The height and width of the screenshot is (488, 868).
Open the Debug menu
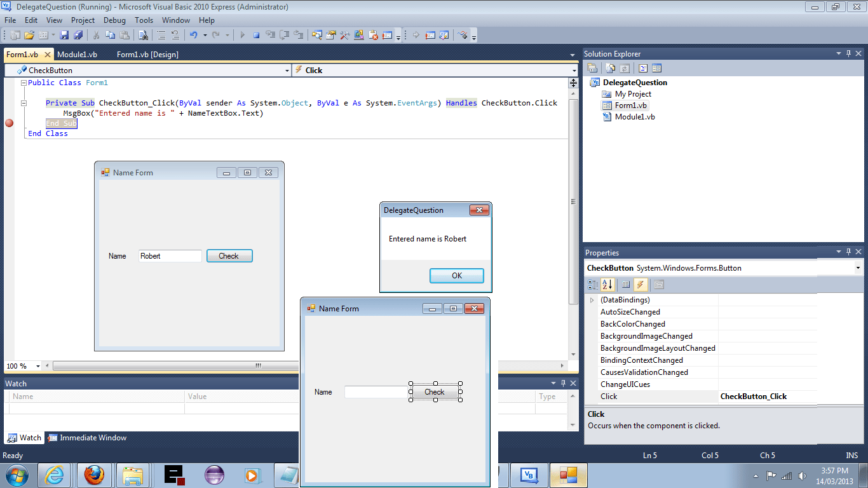pos(114,20)
